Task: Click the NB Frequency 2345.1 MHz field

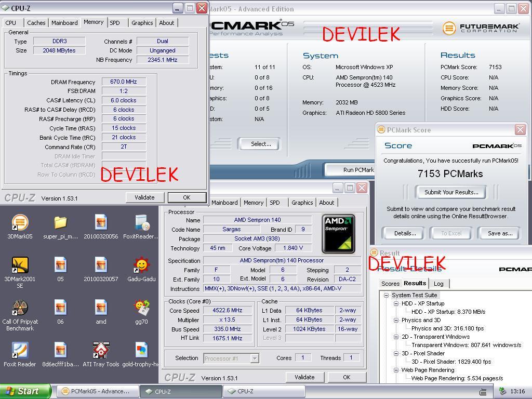Action: click(x=162, y=60)
